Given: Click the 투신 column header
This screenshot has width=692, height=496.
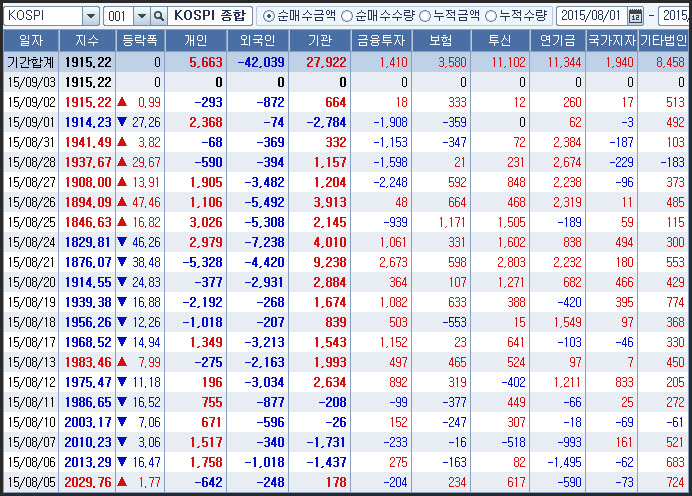Looking at the screenshot, I should pos(500,41).
